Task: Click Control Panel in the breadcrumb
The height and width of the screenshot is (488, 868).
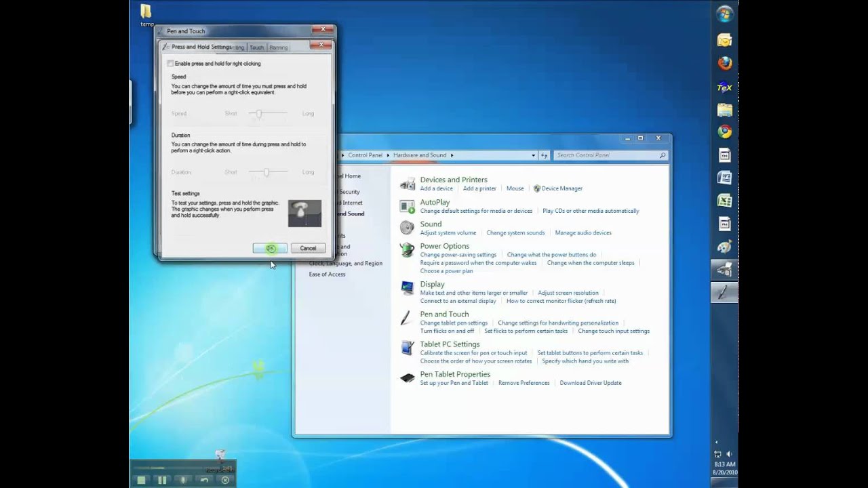Action: (x=366, y=155)
